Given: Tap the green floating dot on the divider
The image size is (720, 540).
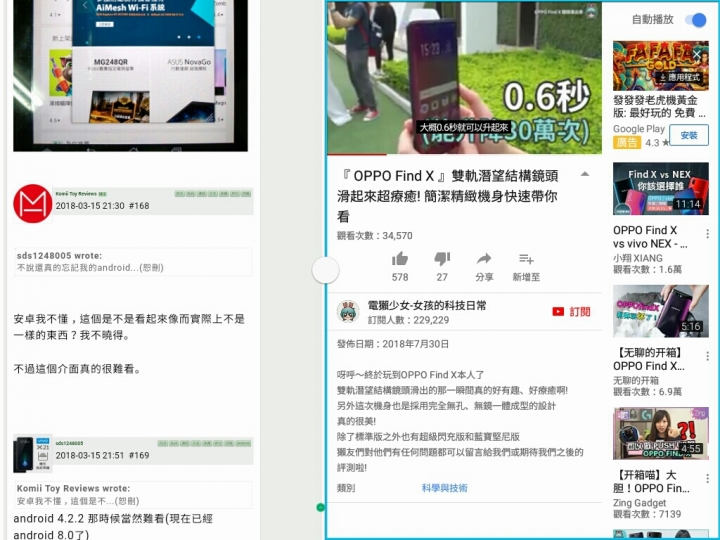Looking at the screenshot, I should (321, 507).
